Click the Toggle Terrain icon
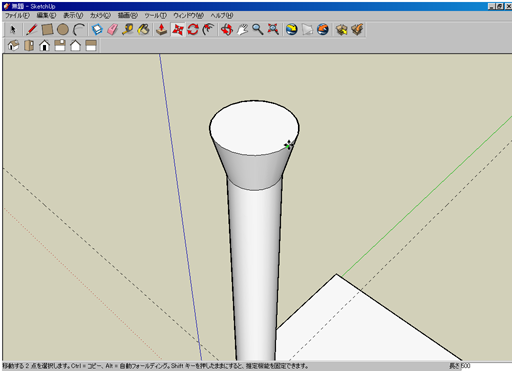This screenshot has width=512, height=371. pos(307,30)
